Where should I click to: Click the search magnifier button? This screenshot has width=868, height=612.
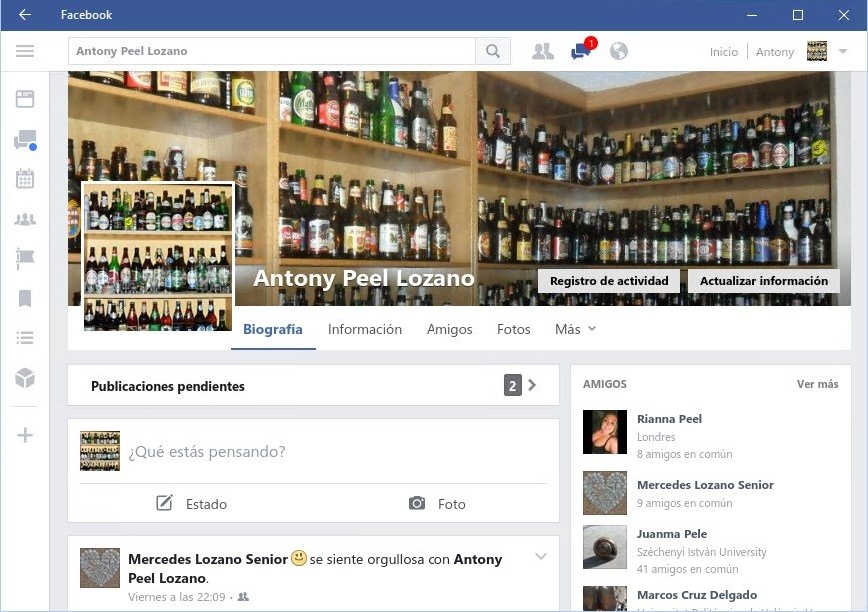[493, 52]
